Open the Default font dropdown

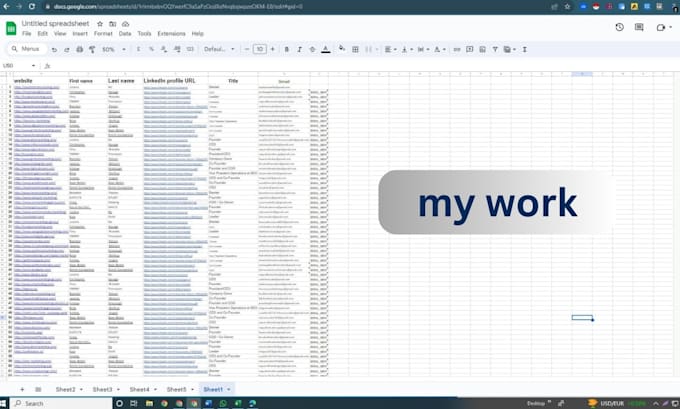point(219,49)
